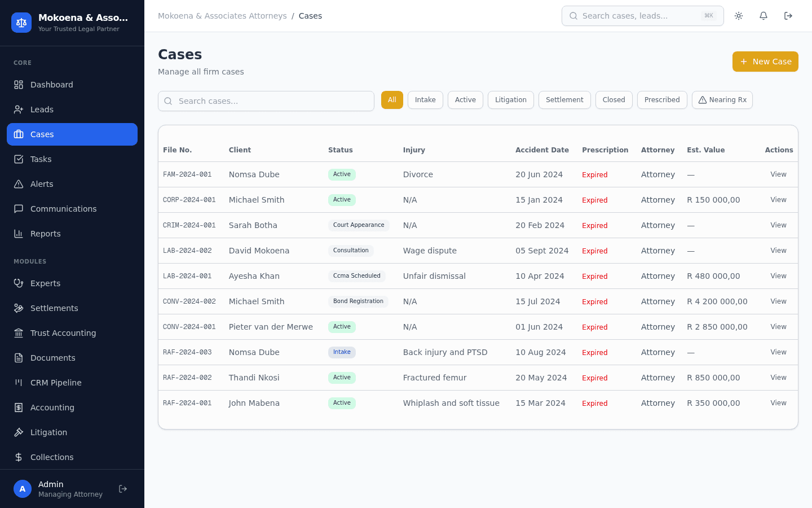The height and width of the screenshot is (508, 812).
Task: View case RAF-2024-001
Action: 778,403
